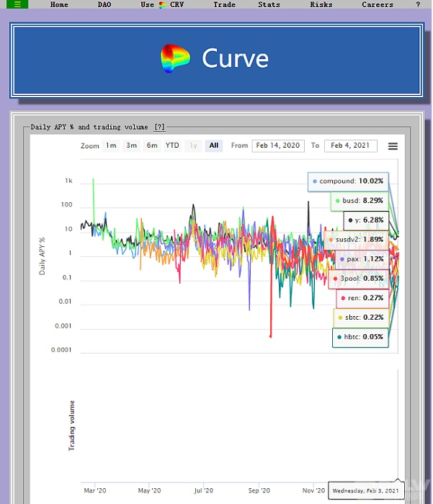Set chart zoom to 3m
The height and width of the screenshot is (504, 433).
click(131, 145)
